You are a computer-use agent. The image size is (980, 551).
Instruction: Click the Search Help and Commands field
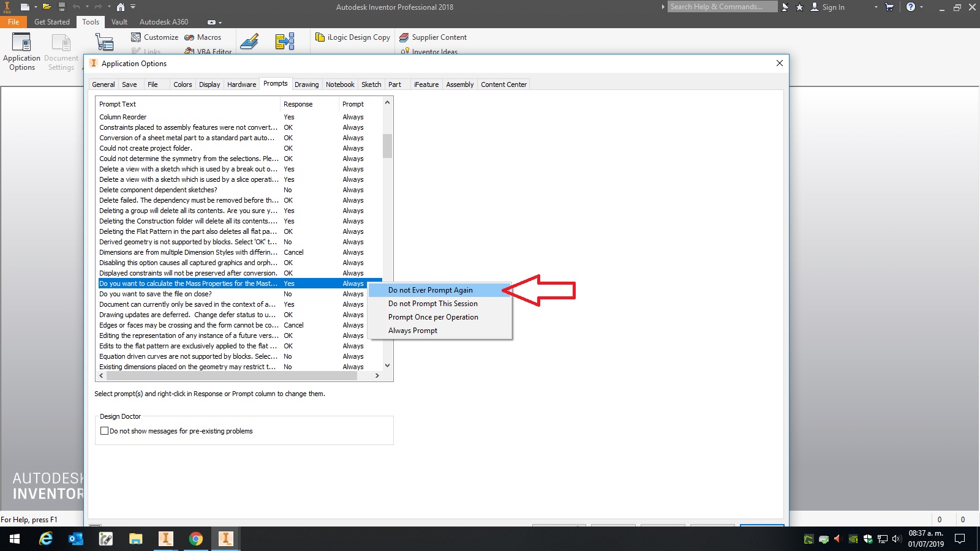[723, 7]
